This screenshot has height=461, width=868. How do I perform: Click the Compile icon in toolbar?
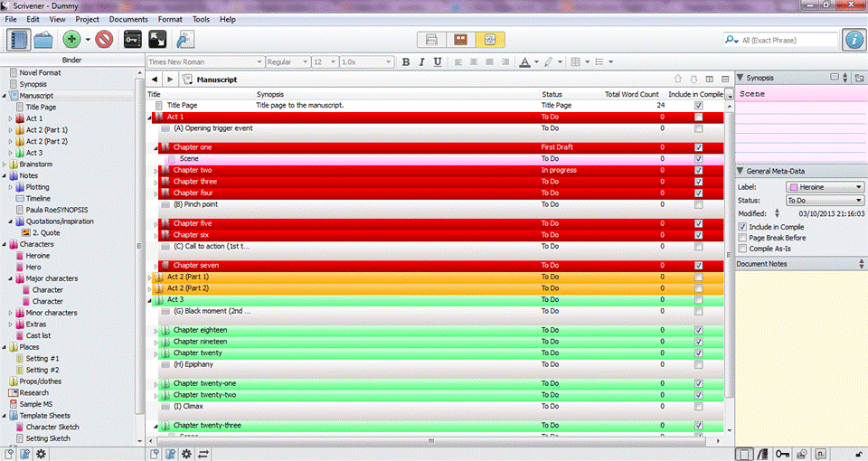tap(186, 39)
